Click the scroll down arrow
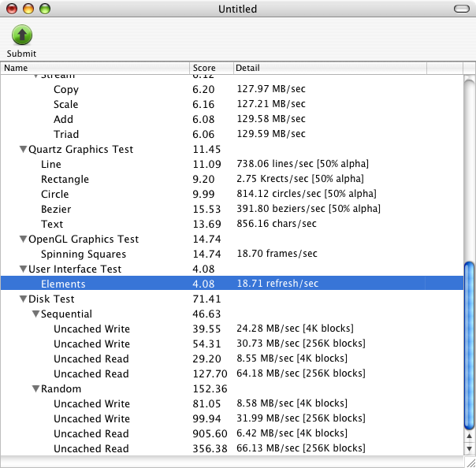The height and width of the screenshot is (468, 476). tap(469, 448)
